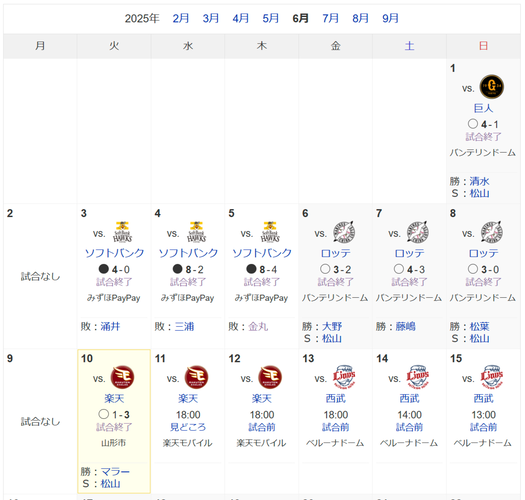Image resolution: width=525 pixels, height=500 pixels.
Task: Open losing pitcher 涌井 link
Action: tap(110, 327)
